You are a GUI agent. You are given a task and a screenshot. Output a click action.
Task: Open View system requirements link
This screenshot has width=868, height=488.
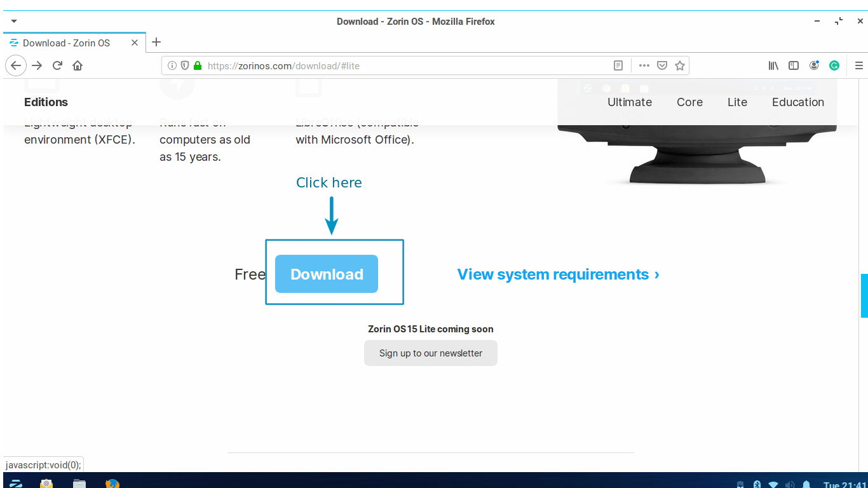pos(559,274)
